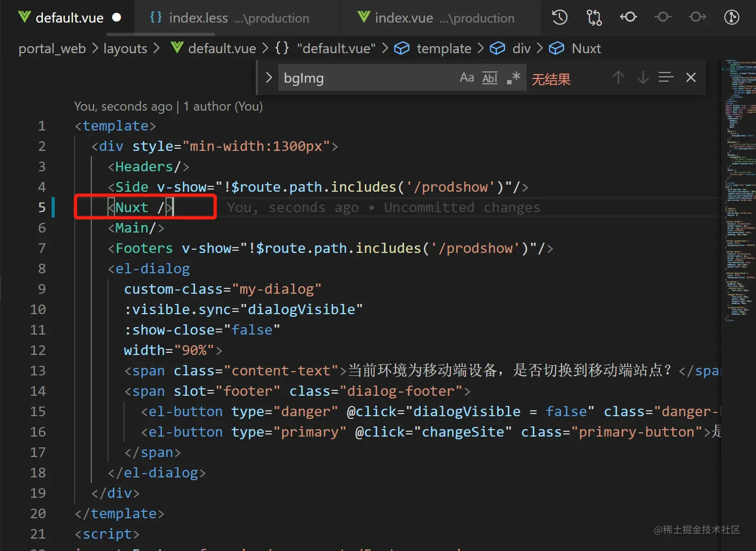This screenshot has width=756, height=551.
Task: Click the Vue icon in default.vue breadcrumb
Action: [x=177, y=48]
